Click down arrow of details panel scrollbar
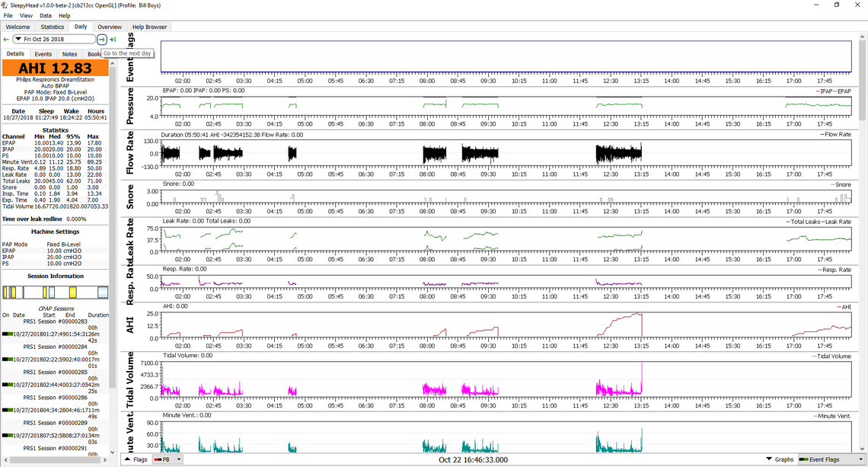The image size is (868, 467). (x=113, y=451)
